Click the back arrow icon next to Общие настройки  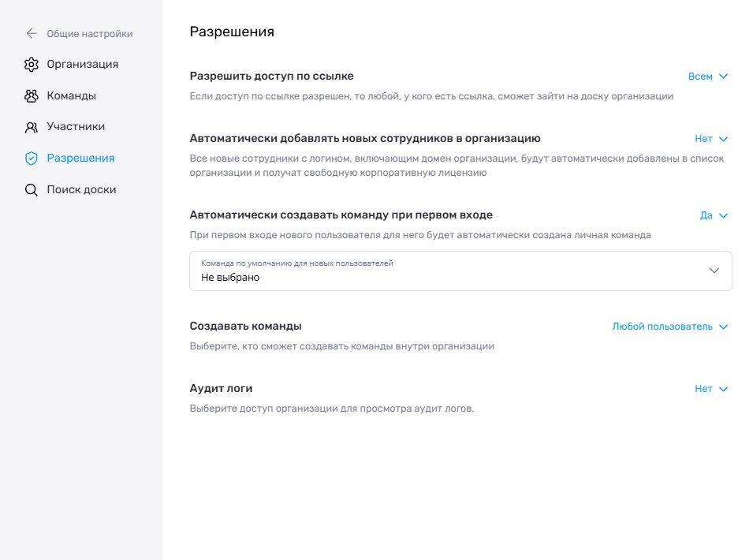[32, 34]
